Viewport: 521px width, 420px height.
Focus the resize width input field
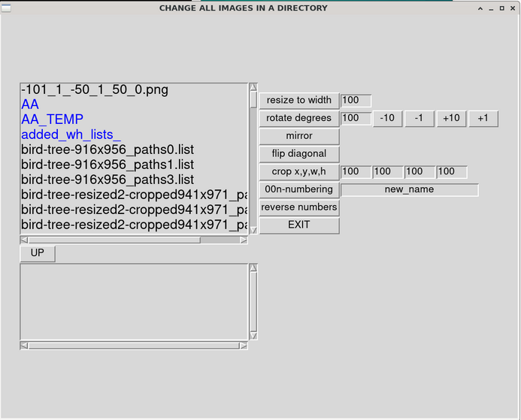[356, 100]
